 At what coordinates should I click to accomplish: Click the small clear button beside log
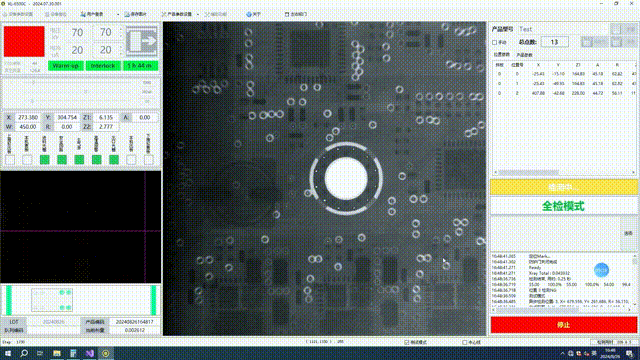point(629,233)
